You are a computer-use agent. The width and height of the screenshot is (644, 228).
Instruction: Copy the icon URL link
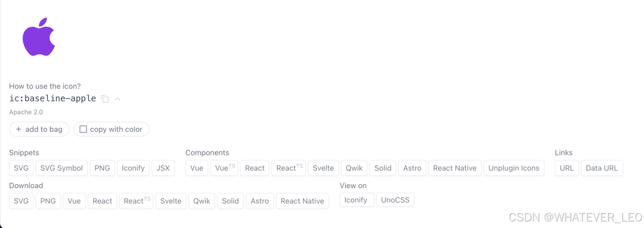tap(567, 168)
